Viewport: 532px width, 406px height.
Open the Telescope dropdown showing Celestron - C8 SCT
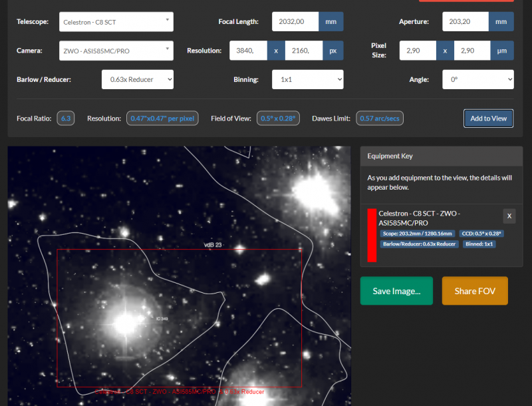pyautogui.click(x=116, y=22)
